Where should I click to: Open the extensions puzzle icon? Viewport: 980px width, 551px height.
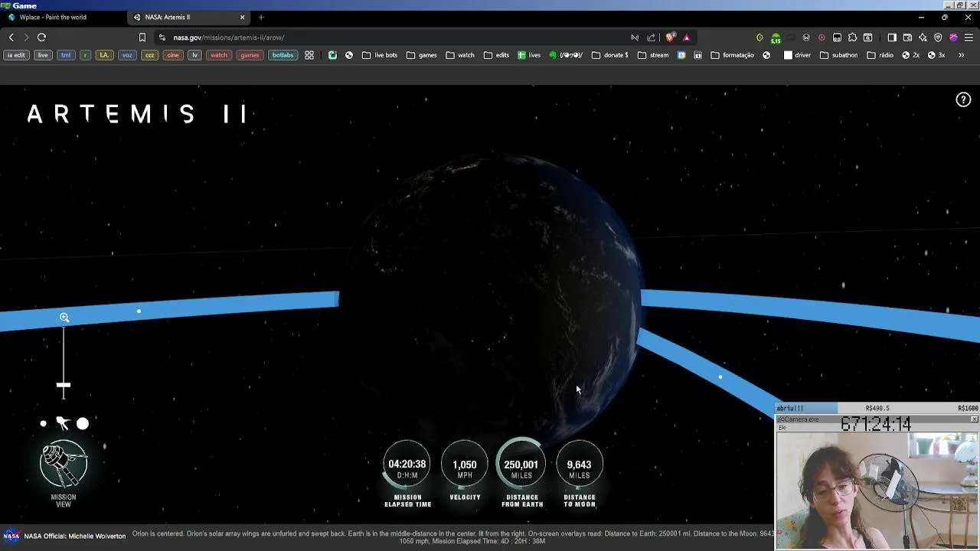coord(852,37)
